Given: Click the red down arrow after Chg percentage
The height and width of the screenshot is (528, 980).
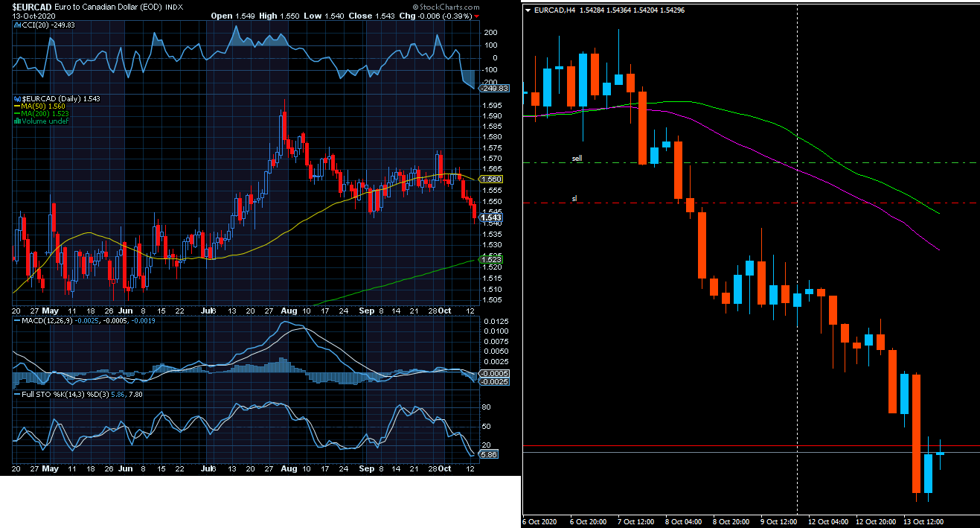Looking at the screenshot, I should (x=476, y=16).
